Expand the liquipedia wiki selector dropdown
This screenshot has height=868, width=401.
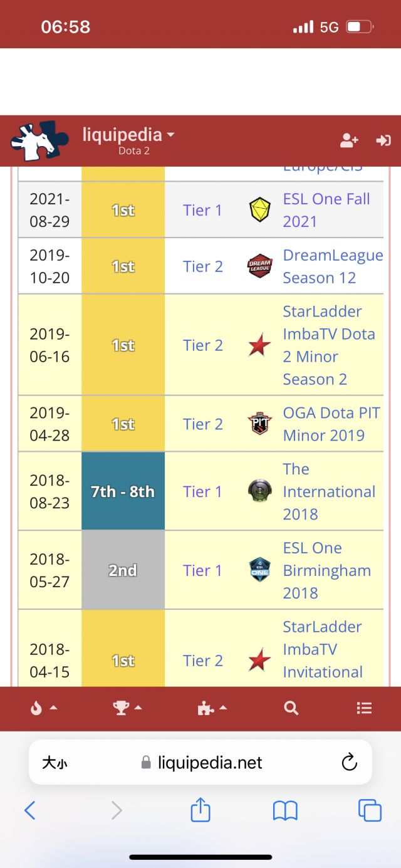(128, 135)
